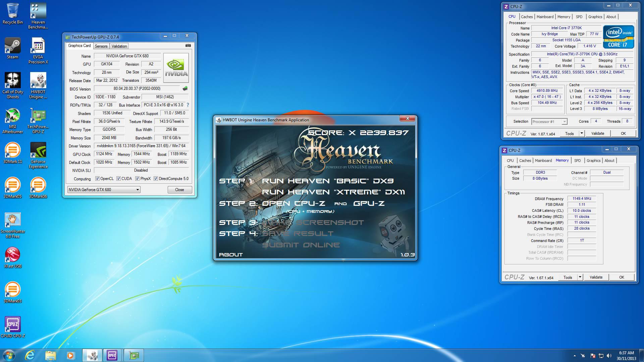Click Close button in GPU-Z window
The image size is (644, 362).
pyautogui.click(x=179, y=190)
